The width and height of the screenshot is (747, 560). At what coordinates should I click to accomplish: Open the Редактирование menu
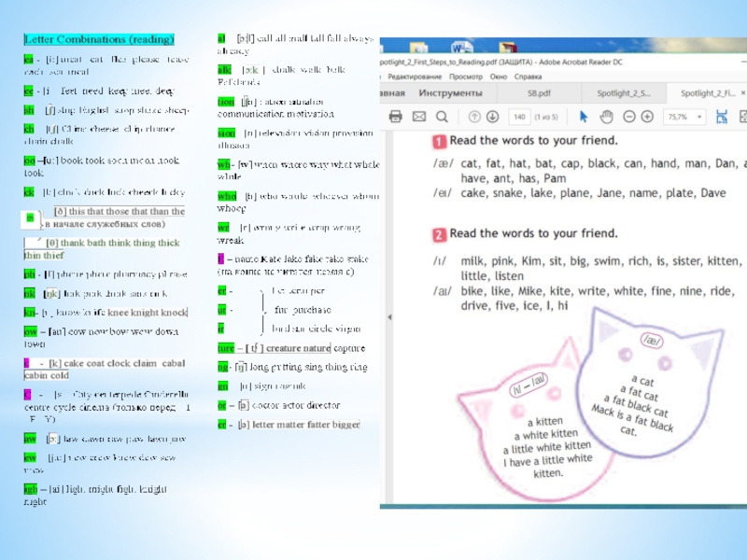[x=414, y=76]
